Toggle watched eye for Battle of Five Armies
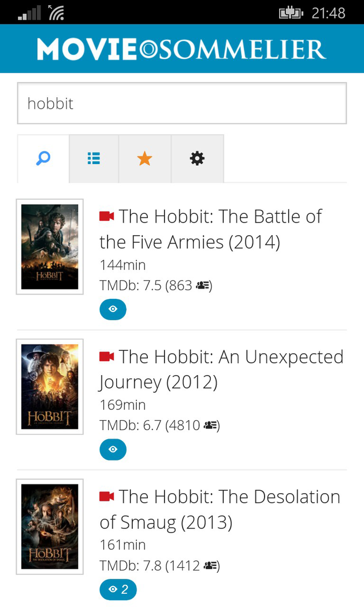This screenshot has height=607, width=364. click(x=113, y=309)
